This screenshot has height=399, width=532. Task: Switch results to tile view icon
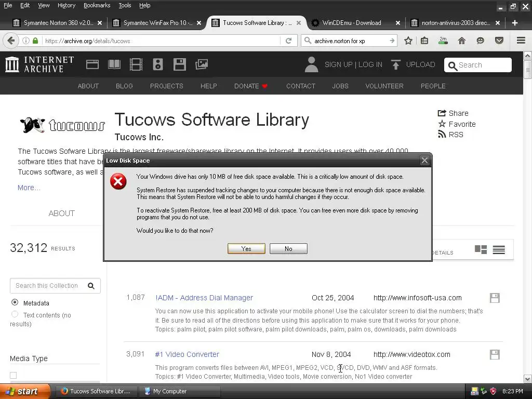481,250
